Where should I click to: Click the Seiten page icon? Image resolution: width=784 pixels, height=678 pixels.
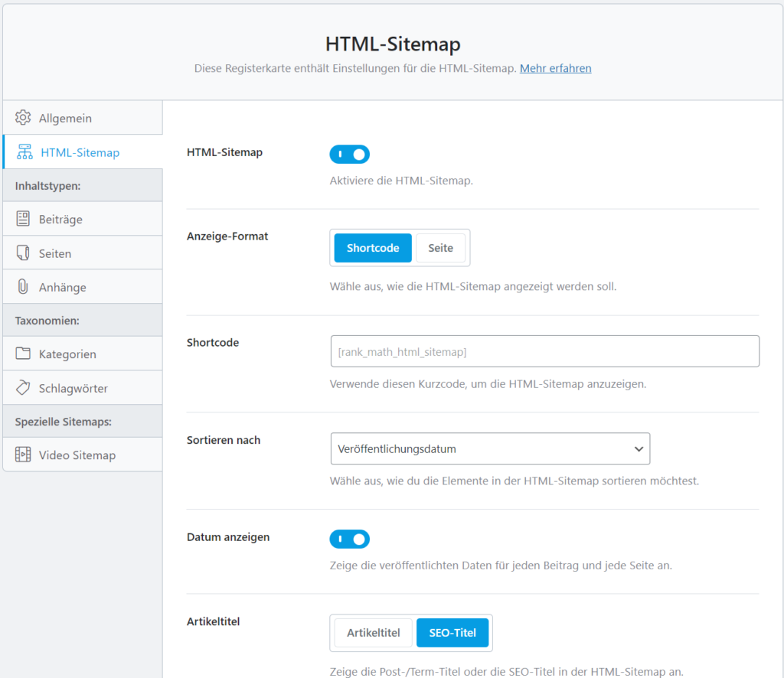pos(23,253)
